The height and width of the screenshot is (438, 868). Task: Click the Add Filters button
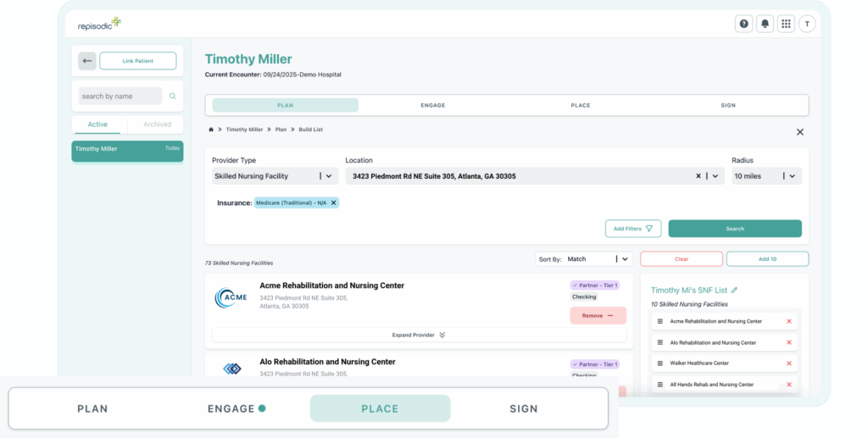[x=632, y=229]
